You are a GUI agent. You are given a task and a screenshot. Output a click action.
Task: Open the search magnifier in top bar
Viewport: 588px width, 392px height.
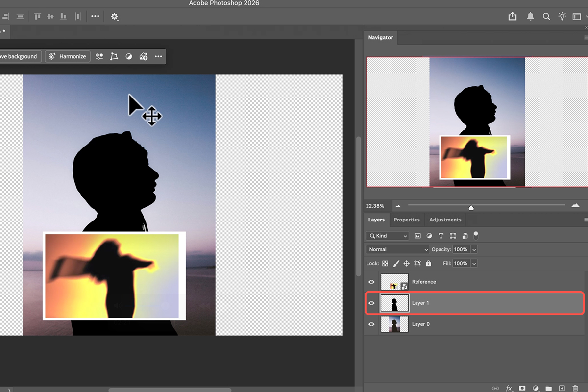pyautogui.click(x=546, y=16)
